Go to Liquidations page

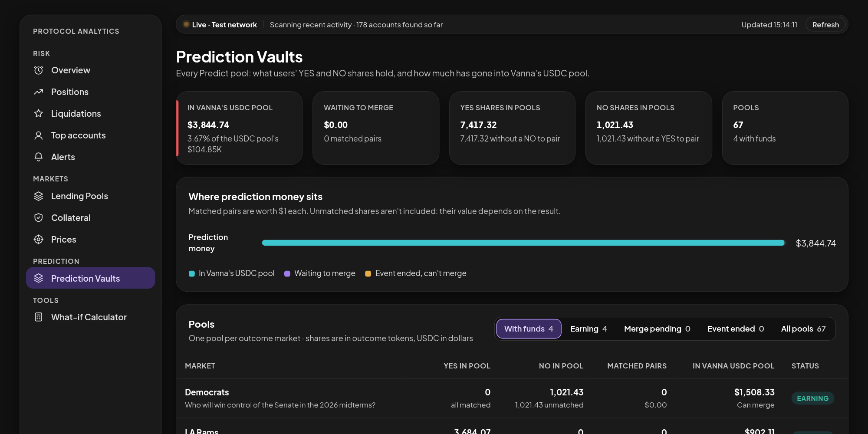coord(90,114)
